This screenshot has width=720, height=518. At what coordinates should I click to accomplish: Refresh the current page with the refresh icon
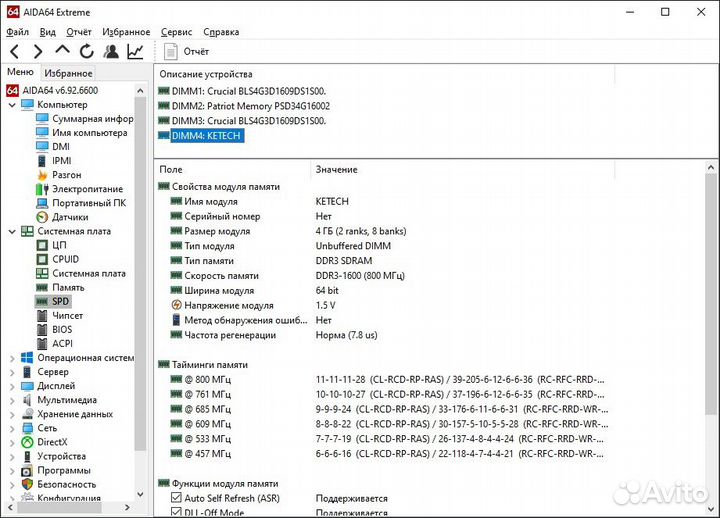coord(86,51)
